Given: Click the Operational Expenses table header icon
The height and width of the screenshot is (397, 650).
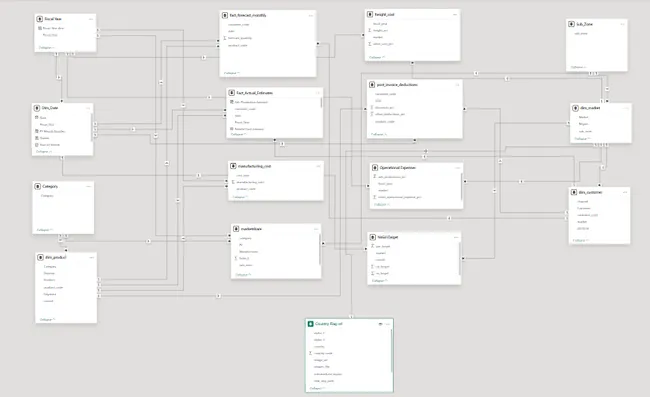Looking at the screenshot, I should pos(375,168).
